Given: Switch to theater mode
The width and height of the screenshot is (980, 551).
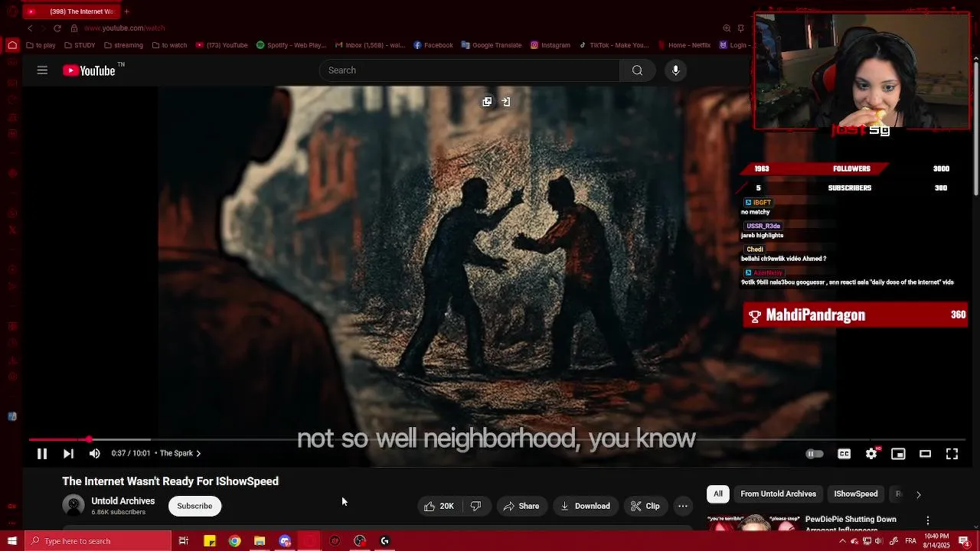Looking at the screenshot, I should coord(925,454).
